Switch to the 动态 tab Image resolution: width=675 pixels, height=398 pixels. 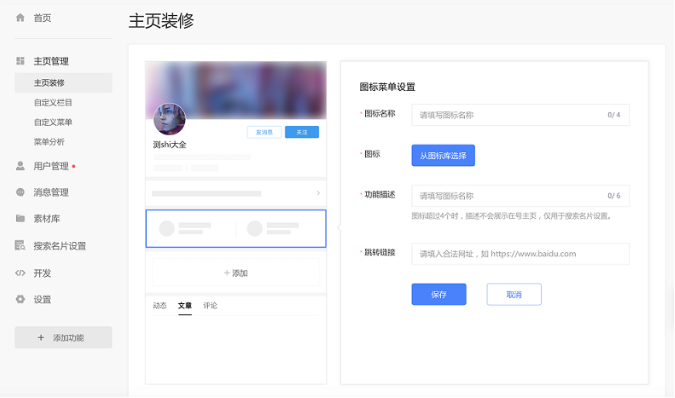pyautogui.click(x=160, y=305)
